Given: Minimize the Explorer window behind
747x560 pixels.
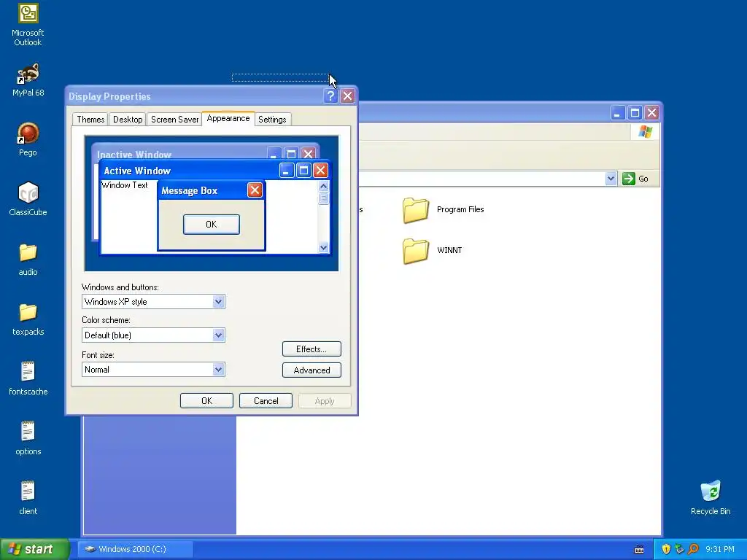Looking at the screenshot, I should (617, 113).
